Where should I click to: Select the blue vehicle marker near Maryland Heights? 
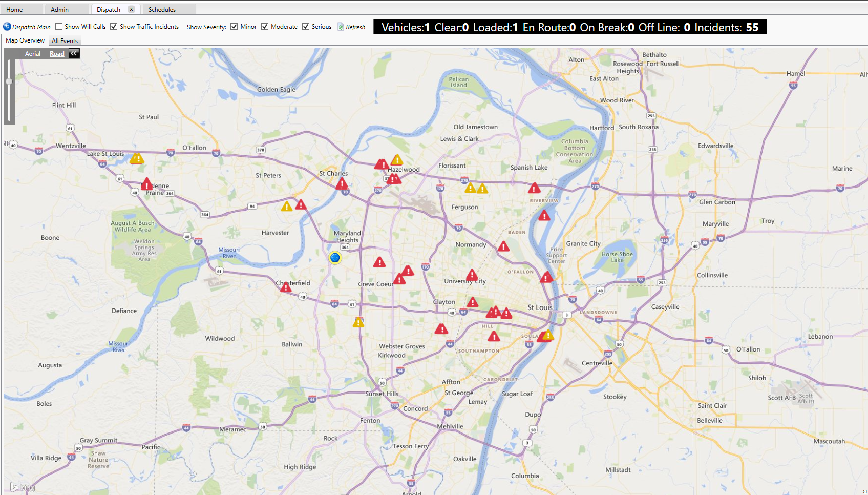[x=334, y=258]
